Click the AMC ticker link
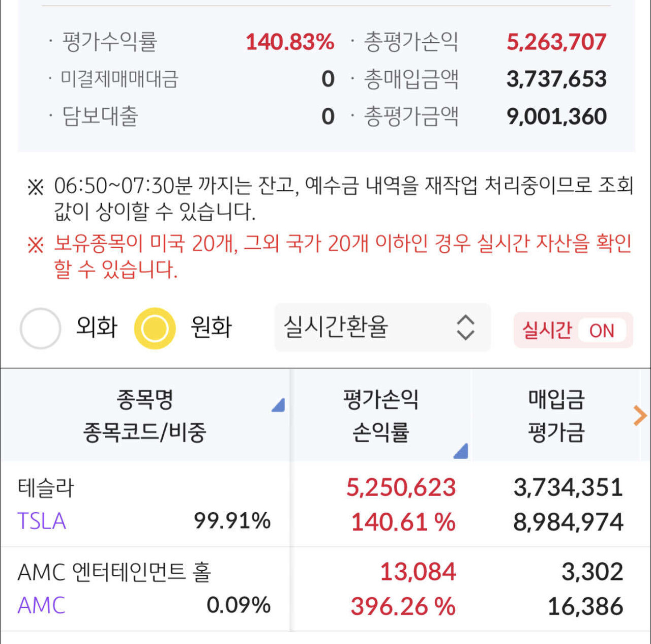 coord(41,605)
